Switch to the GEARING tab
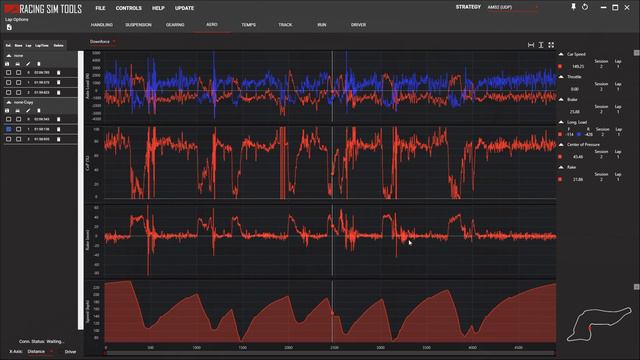This screenshot has width=640, height=360. (175, 25)
